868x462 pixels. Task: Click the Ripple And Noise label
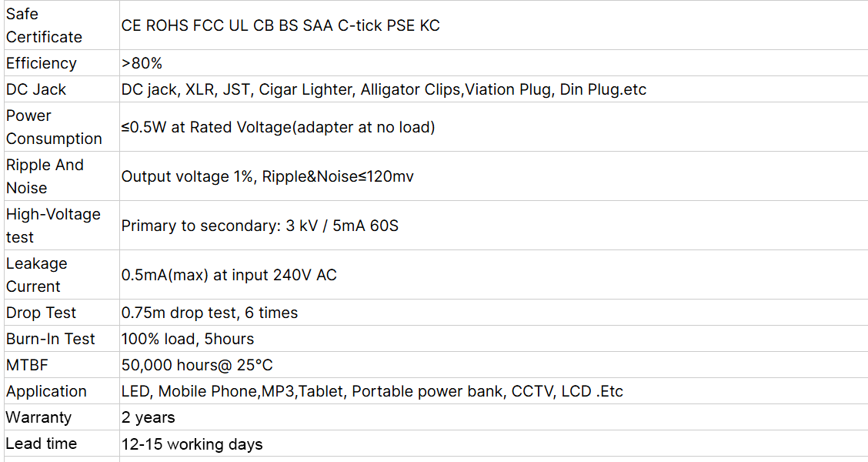pyautogui.click(x=45, y=176)
